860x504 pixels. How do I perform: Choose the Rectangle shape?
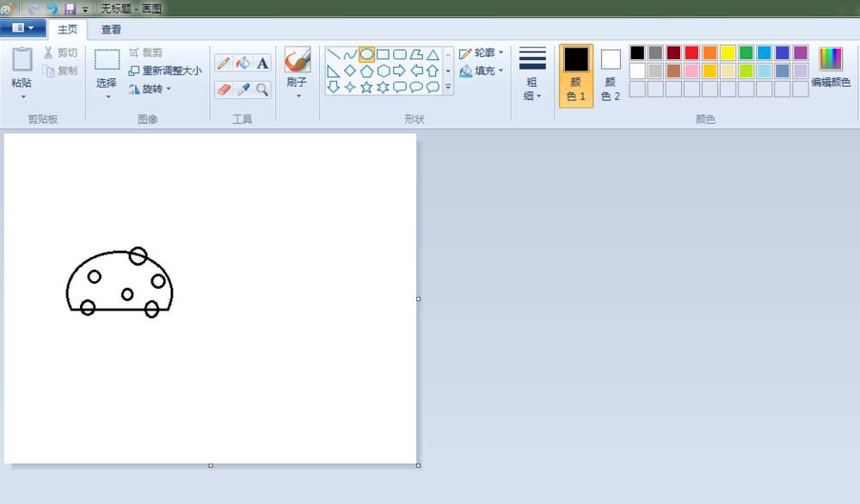[383, 54]
